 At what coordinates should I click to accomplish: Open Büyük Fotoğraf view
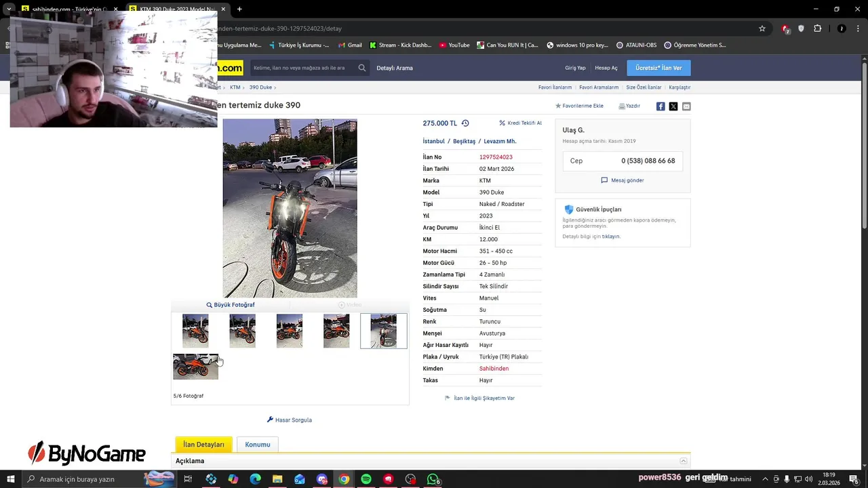pos(231,305)
